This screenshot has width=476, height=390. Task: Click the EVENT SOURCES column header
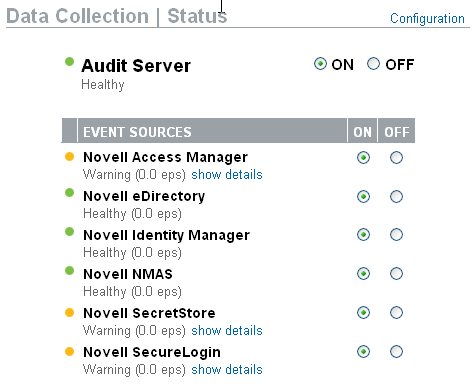click(x=212, y=130)
